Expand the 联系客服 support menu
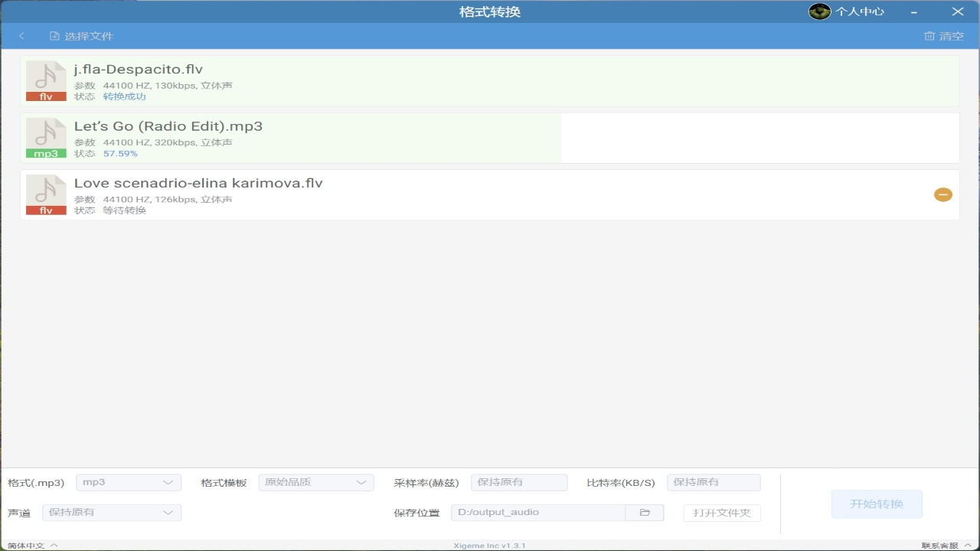The width and height of the screenshot is (980, 551). coord(946,546)
